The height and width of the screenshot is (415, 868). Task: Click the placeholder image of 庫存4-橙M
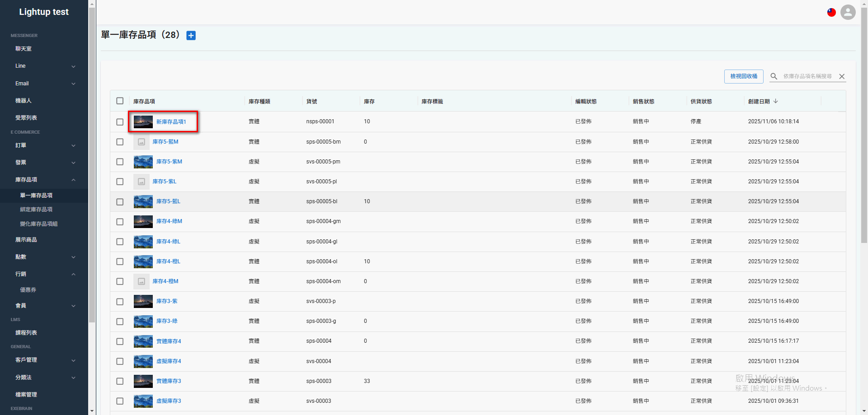[x=141, y=281]
